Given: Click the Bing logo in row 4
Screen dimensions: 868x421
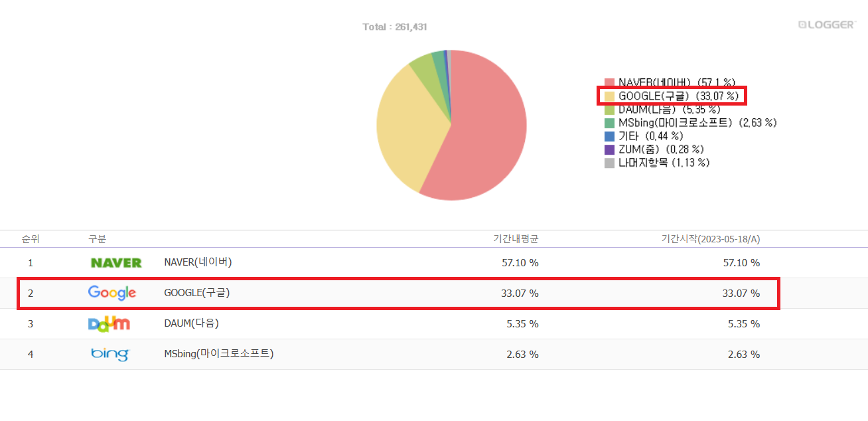Looking at the screenshot, I should tap(109, 354).
